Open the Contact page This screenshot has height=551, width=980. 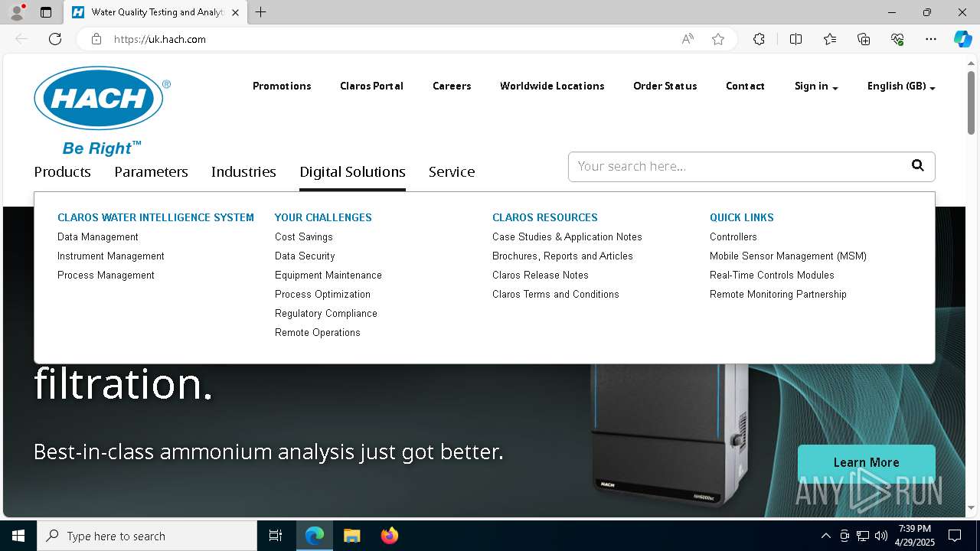pyautogui.click(x=745, y=86)
